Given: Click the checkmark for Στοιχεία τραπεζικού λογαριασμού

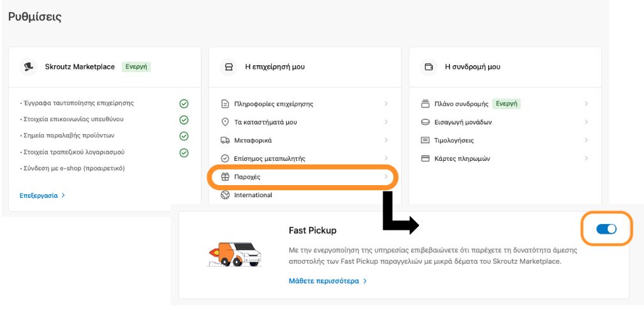Looking at the screenshot, I should pyautogui.click(x=184, y=153).
